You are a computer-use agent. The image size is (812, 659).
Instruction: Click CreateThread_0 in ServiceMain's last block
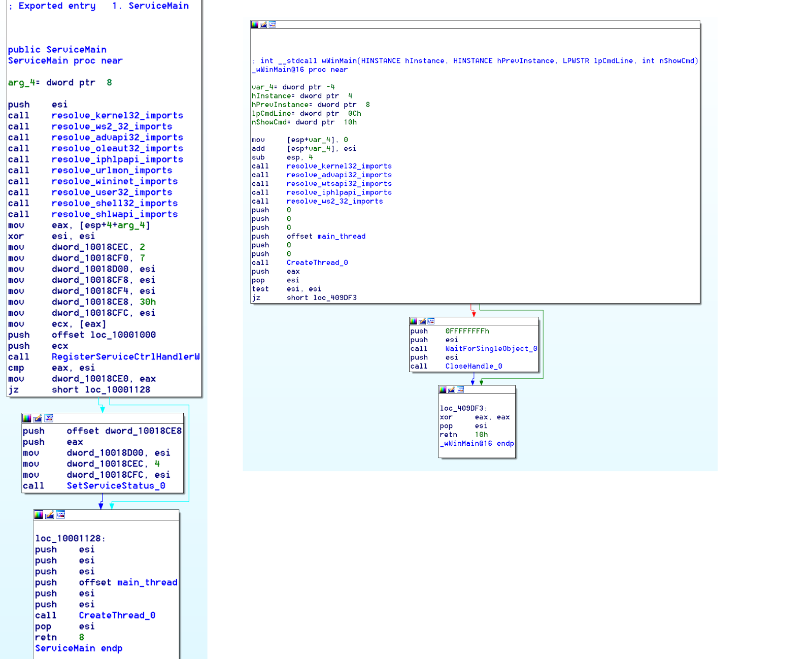[x=117, y=615]
